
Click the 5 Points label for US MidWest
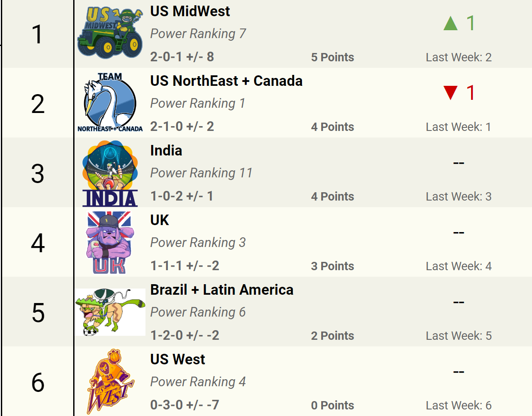coord(333,57)
